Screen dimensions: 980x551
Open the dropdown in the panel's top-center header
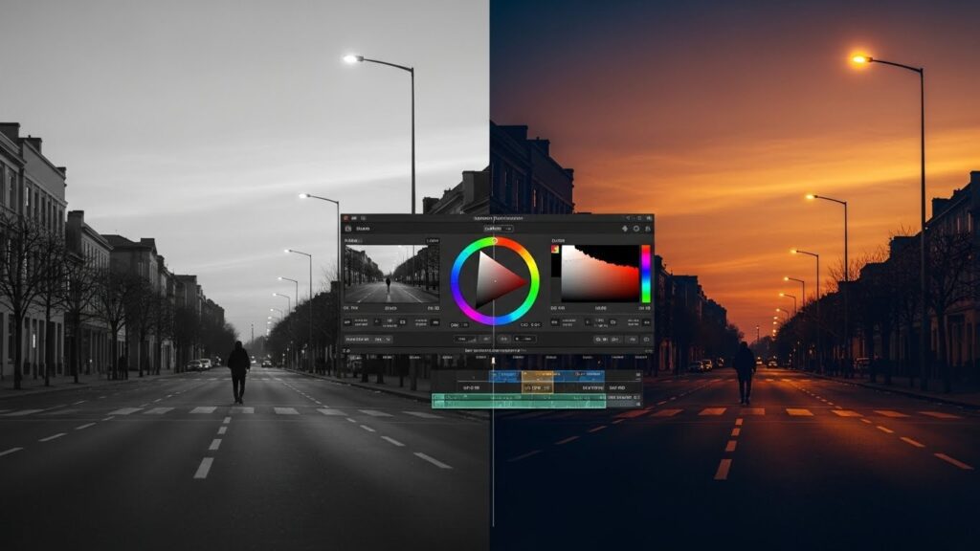click(498, 230)
